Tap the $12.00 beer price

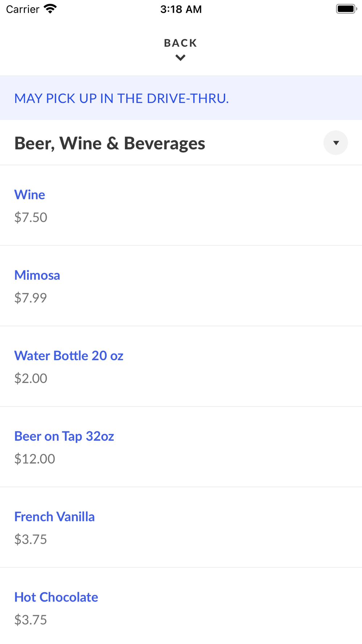pos(35,459)
